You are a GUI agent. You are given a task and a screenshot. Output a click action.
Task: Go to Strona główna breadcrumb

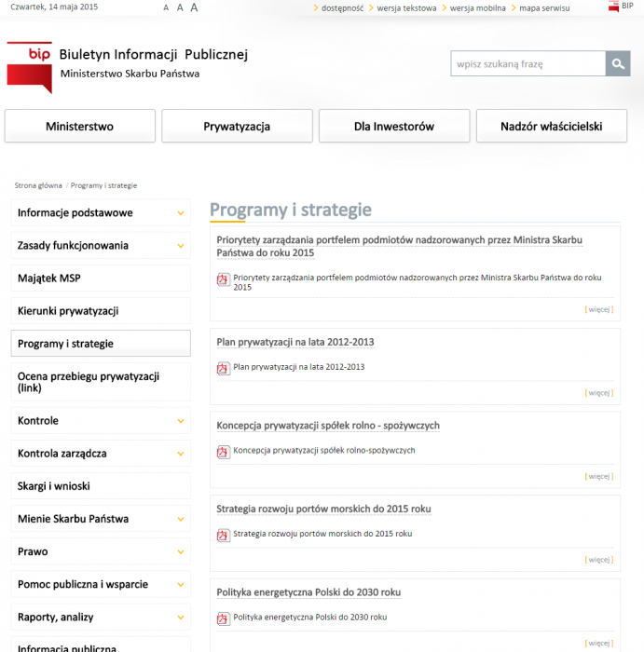pyautogui.click(x=38, y=185)
